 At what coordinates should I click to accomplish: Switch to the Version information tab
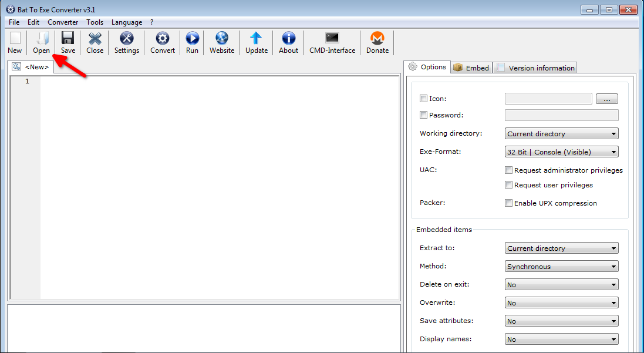(x=535, y=68)
